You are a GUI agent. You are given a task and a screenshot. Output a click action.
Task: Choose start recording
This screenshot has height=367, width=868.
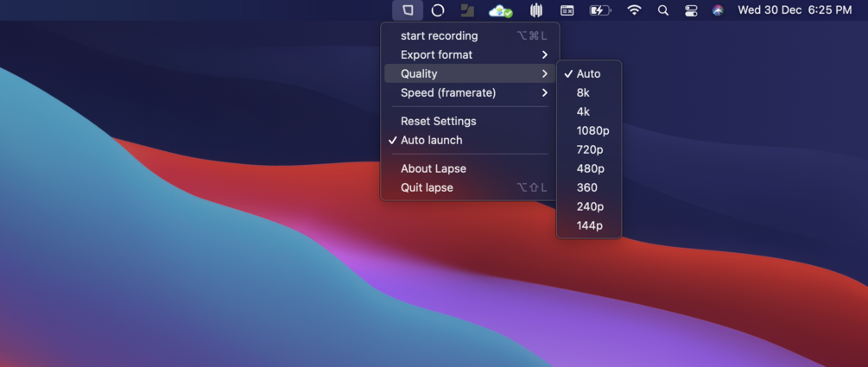470,36
